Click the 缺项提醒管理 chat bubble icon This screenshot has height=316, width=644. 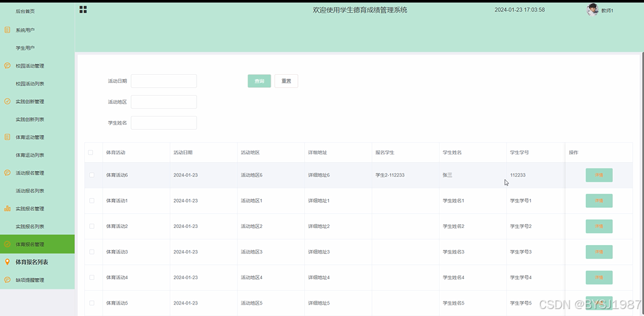pyautogui.click(x=7, y=280)
